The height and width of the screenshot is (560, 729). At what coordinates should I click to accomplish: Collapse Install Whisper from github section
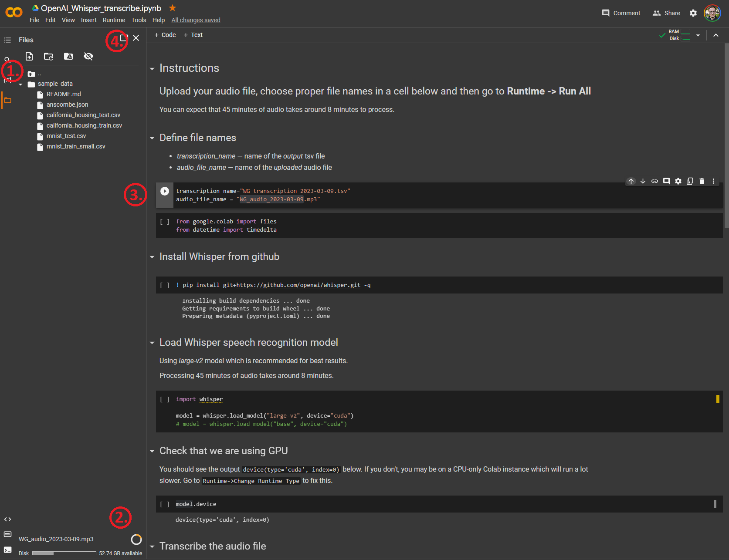point(152,257)
